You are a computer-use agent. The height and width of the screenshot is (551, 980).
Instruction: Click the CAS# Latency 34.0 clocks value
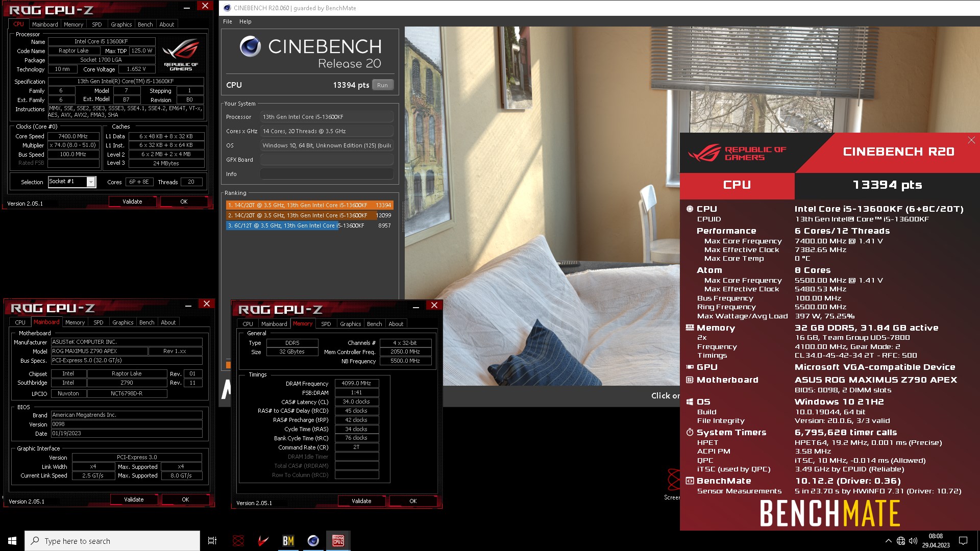tap(356, 402)
